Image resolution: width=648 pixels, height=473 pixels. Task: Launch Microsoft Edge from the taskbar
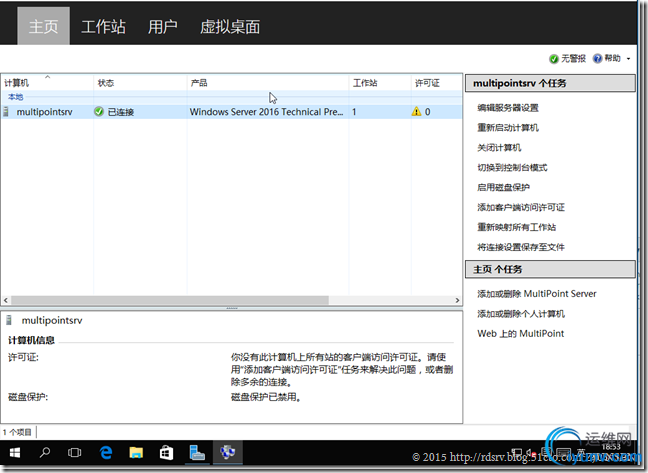tap(106, 453)
